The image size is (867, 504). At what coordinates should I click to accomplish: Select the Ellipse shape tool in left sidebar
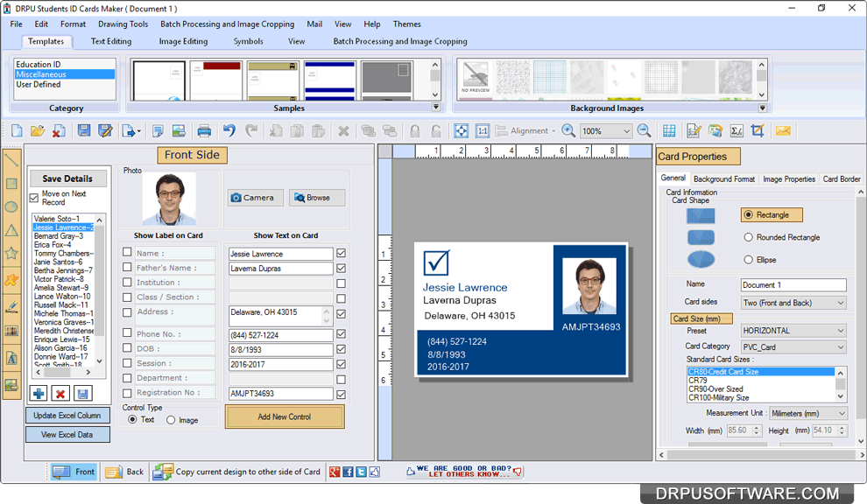pyautogui.click(x=11, y=206)
